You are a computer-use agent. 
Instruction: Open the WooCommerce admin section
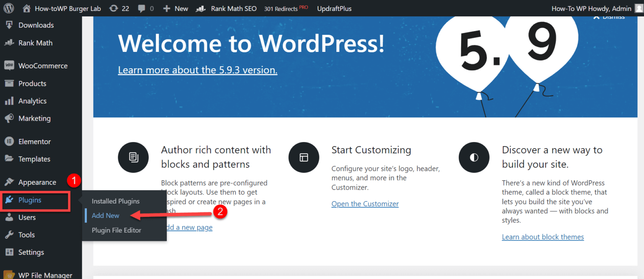pyautogui.click(x=42, y=66)
